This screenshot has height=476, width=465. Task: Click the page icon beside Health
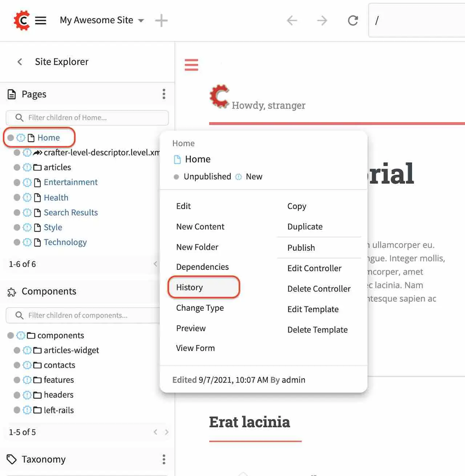pyautogui.click(x=37, y=198)
